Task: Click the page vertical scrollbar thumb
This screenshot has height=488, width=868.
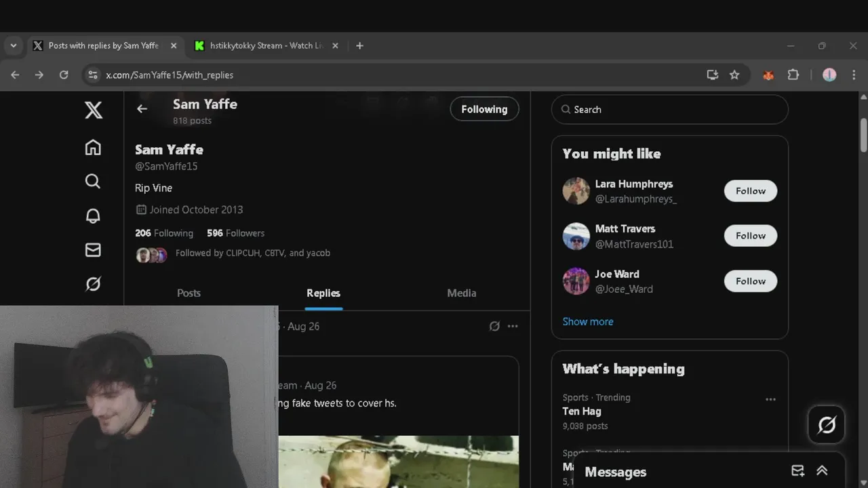Action: [863, 136]
